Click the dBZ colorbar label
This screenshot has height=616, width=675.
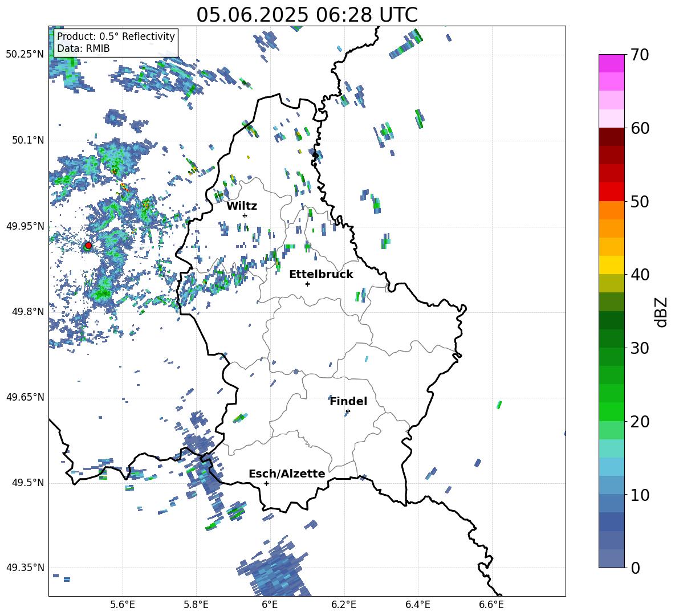tap(661, 312)
